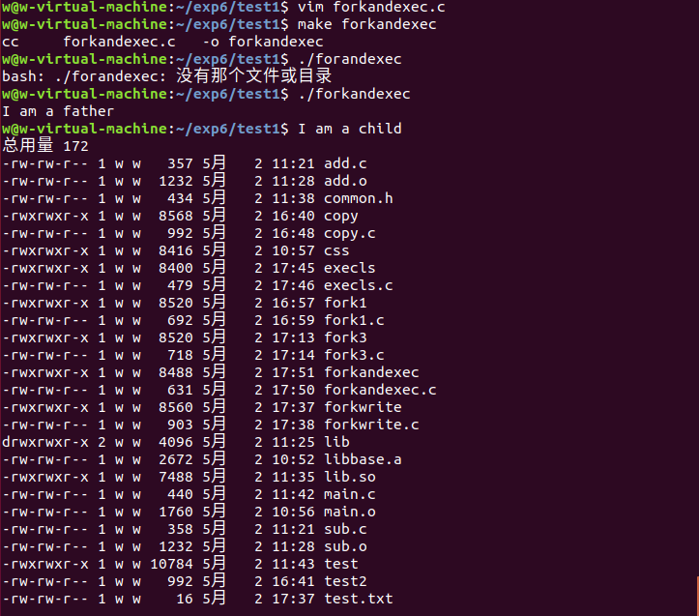Screen dimensions: 699x616
Task: Click the 'vim forkandexec.c' command text
Action: click(x=371, y=7)
